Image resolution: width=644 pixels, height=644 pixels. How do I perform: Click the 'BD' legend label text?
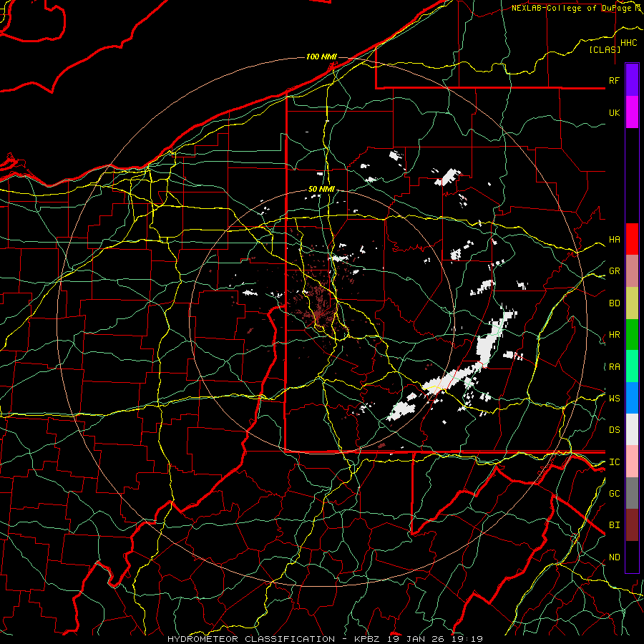614,303
